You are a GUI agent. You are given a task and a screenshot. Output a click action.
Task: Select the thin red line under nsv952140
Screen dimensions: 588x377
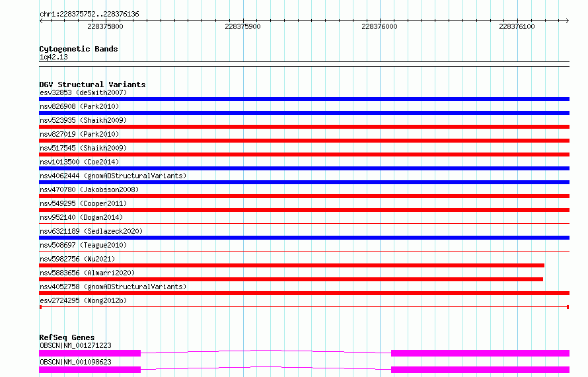(304, 224)
